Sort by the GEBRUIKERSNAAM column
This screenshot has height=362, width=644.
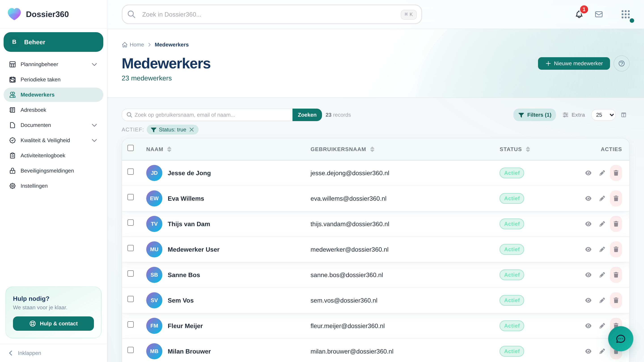342,149
